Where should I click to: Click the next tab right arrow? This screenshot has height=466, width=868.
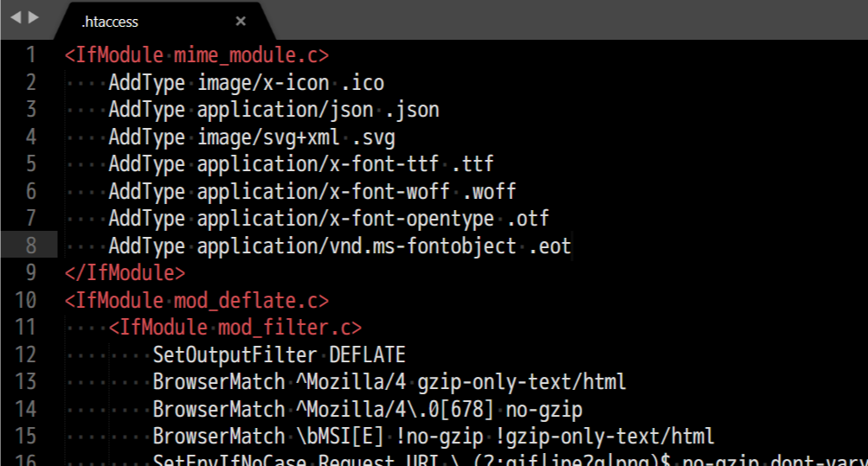(x=33, y=17)
